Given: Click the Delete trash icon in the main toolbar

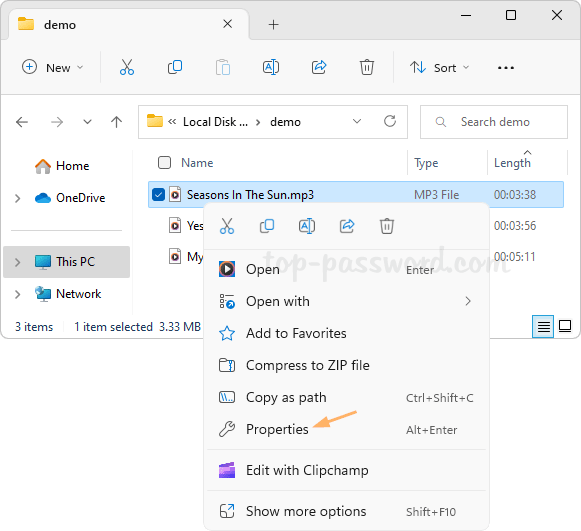Looking at the screenshot, I should [x=367, y=67].
